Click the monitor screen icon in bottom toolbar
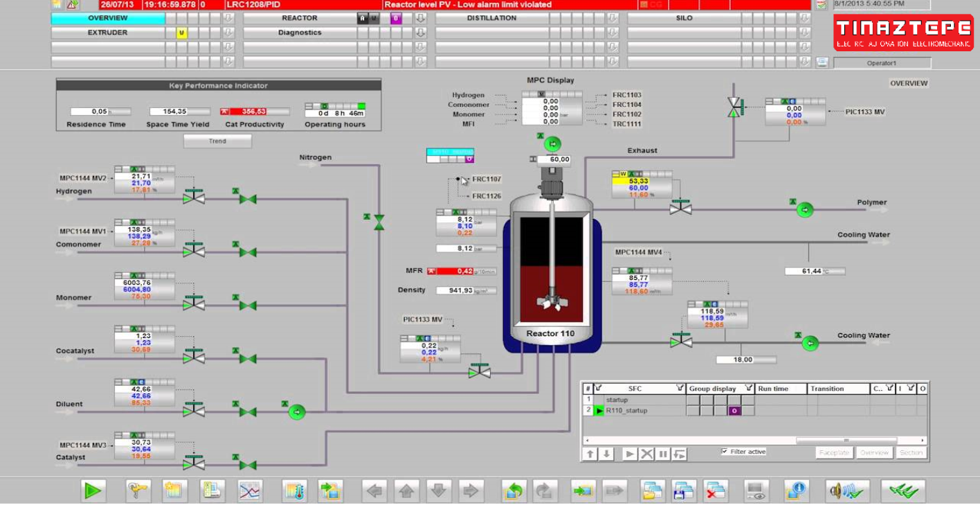 coord(756,491)
